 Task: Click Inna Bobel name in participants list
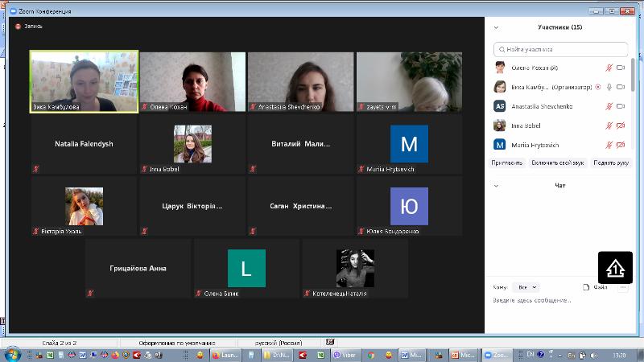pos(526,125)
